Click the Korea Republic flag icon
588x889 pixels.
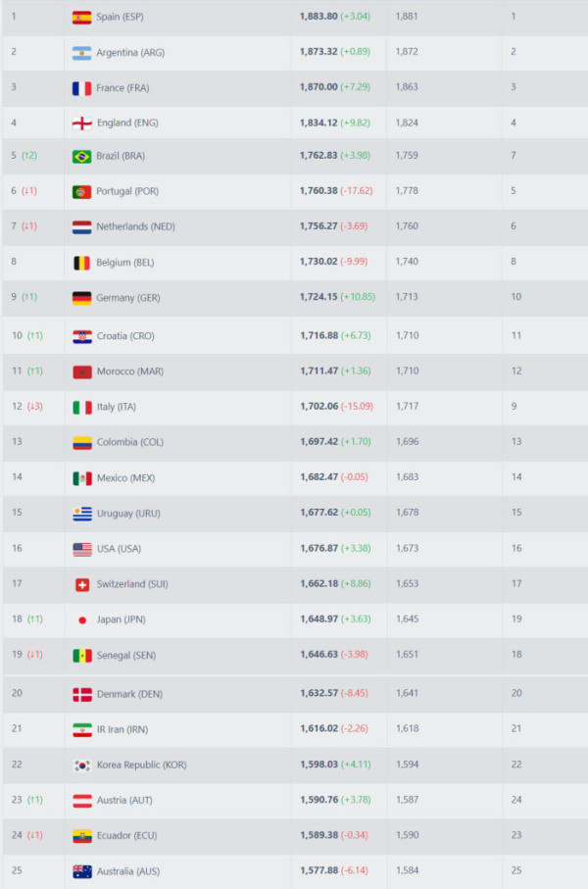click(x=82, y=765)
